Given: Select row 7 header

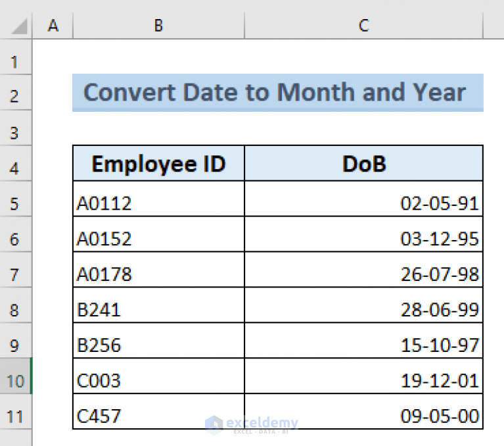Looking at the screenshot, I should click(16, 269).
